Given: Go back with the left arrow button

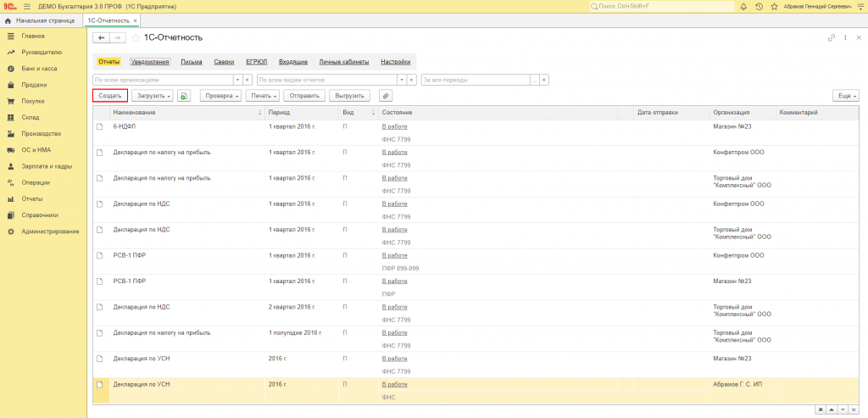Looking at the screenshot, I should (102, 37).
